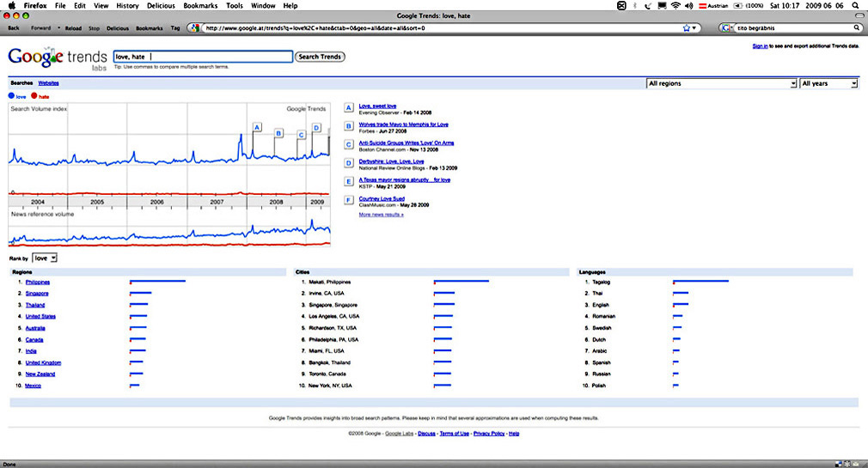Click the Google search engine icon

pos(727,27)
